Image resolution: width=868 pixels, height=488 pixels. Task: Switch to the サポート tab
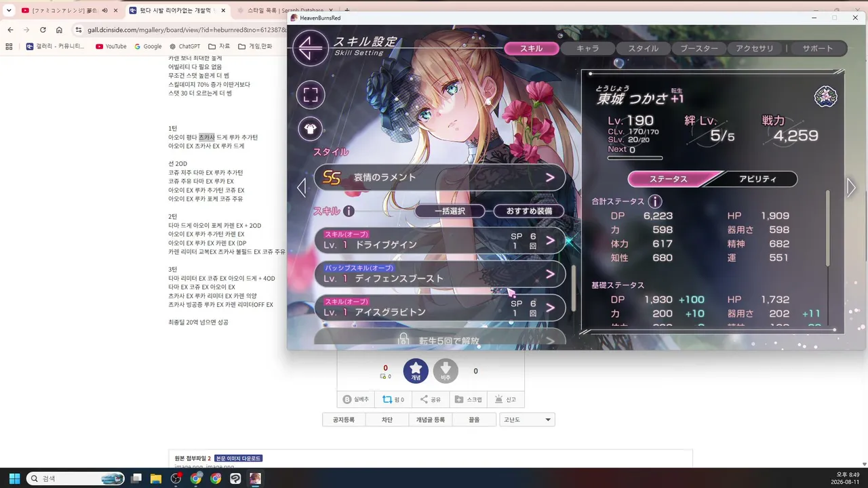pos(818,48)
